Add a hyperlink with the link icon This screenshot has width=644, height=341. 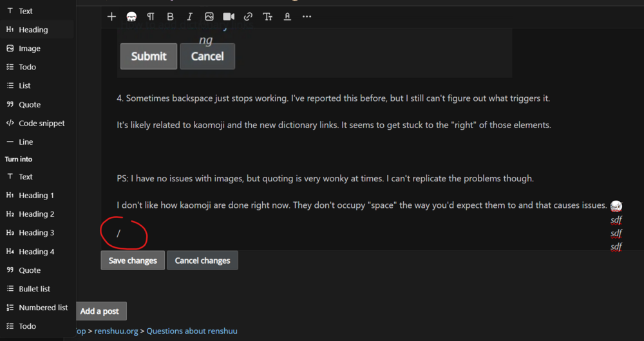click(x=248, y=17)
